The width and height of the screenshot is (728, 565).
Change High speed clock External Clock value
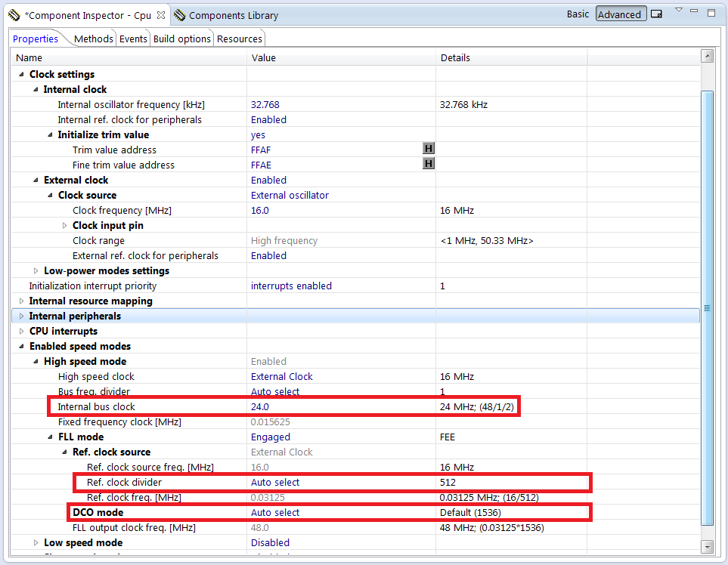282,377
